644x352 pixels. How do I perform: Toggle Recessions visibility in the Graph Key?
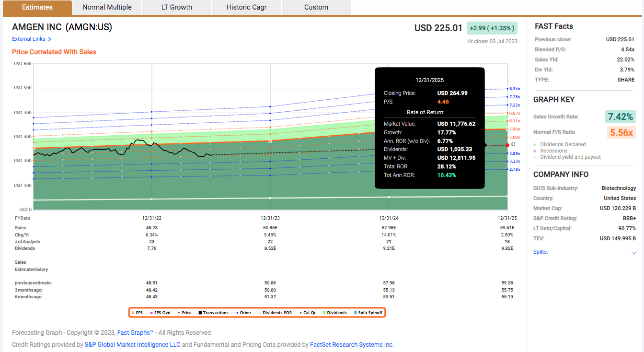click(553, 151)
